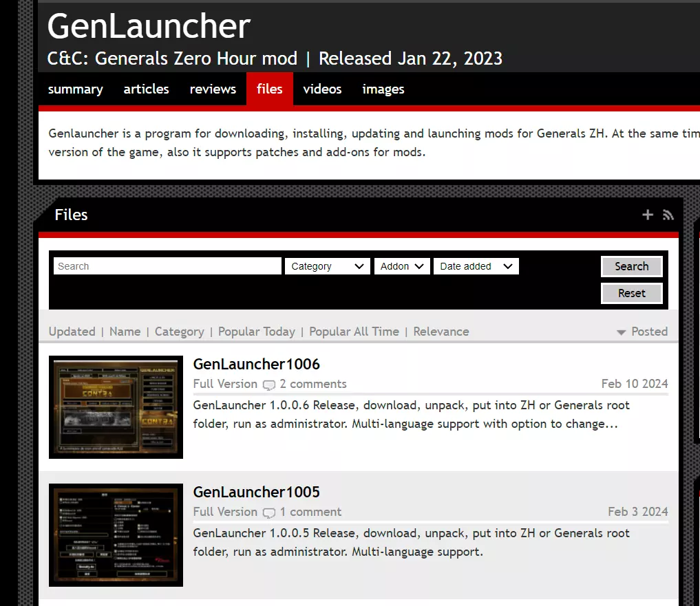
Task: Open the GenLauncher1005 file title
Action: point(256,493)
